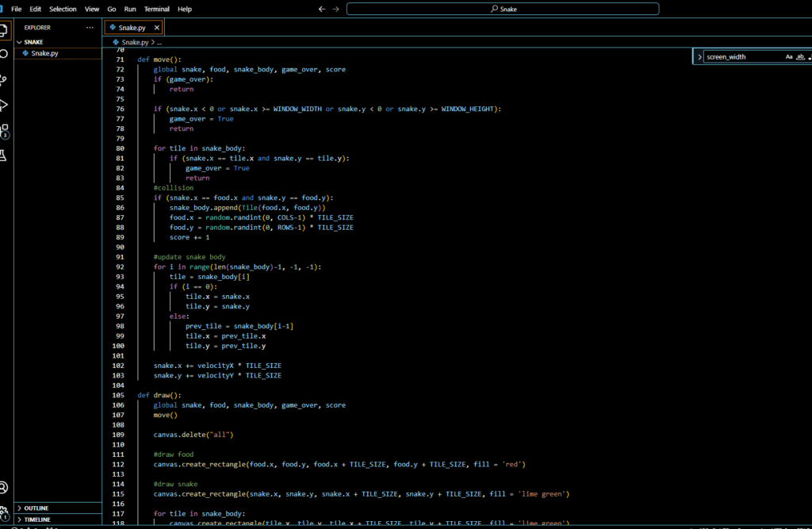This screenshot has width=812, height=529.
Task: Open the Testing flask icon view
Action: pos(3,156)
